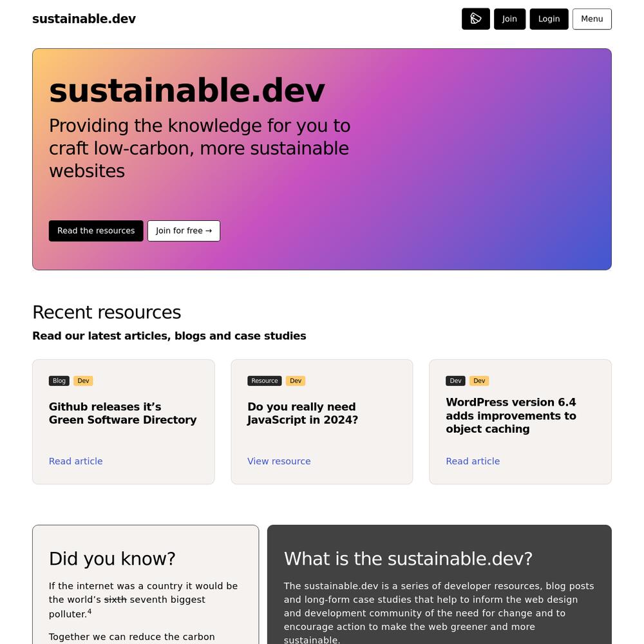Open Read article link for WordPress post
644x644 pixels.
point(473,461)
